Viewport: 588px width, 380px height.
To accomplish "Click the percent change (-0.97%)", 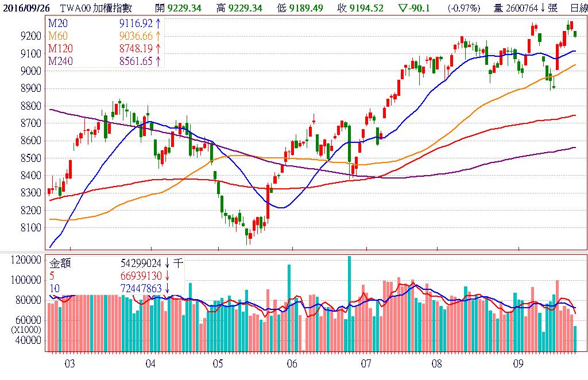I will pos(464,8).
